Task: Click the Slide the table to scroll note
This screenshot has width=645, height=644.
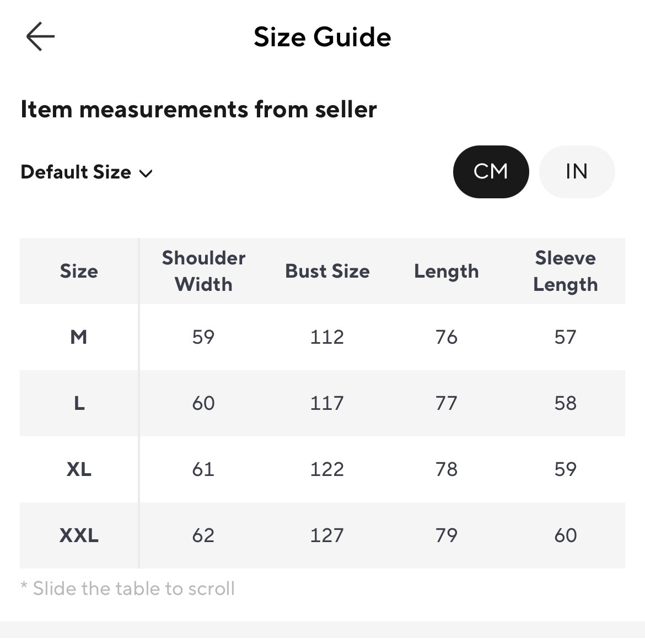Action: click(128, 588)
